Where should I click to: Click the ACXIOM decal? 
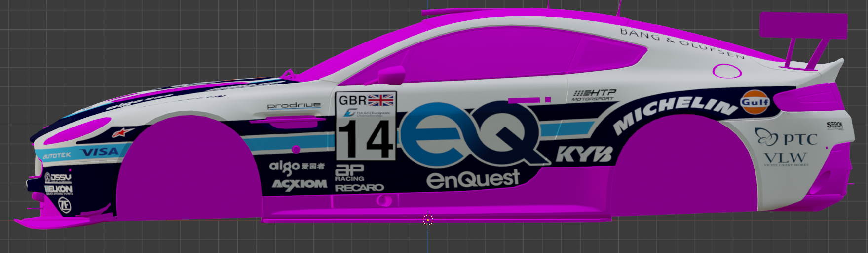pyautogui.click(x=300, y=184)
